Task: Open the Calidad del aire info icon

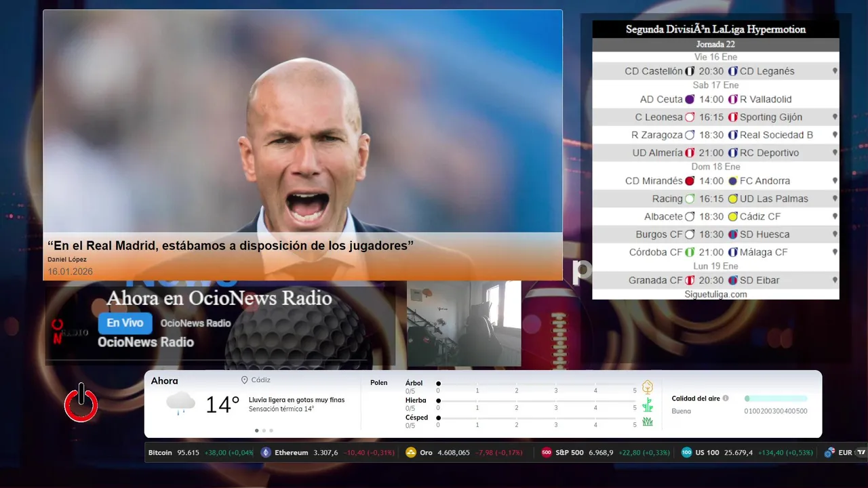Action: point(726,399)
